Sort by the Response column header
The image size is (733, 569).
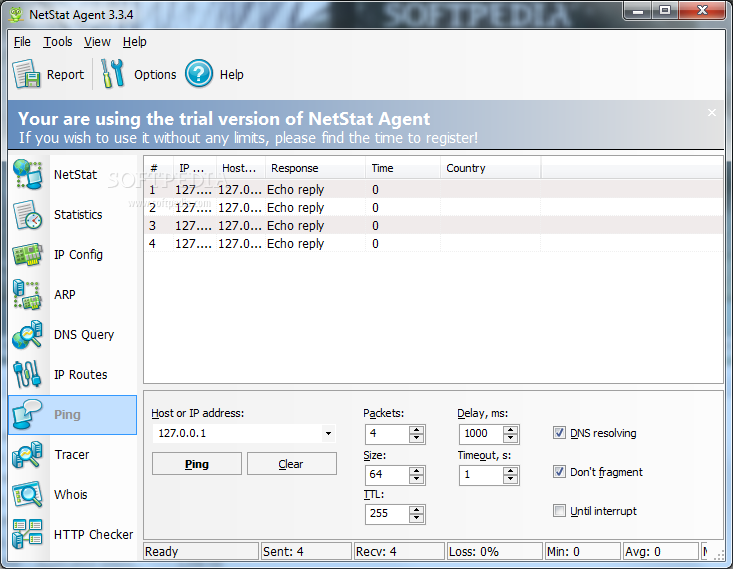click(x=315, y=168)
